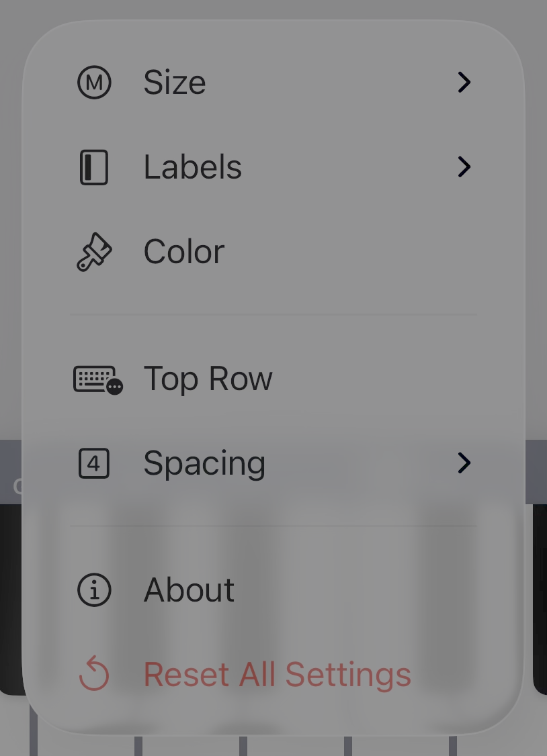Screen dimensions: 547x756
Task: Open the Color picker option
Action: click(x=183, y=251)
